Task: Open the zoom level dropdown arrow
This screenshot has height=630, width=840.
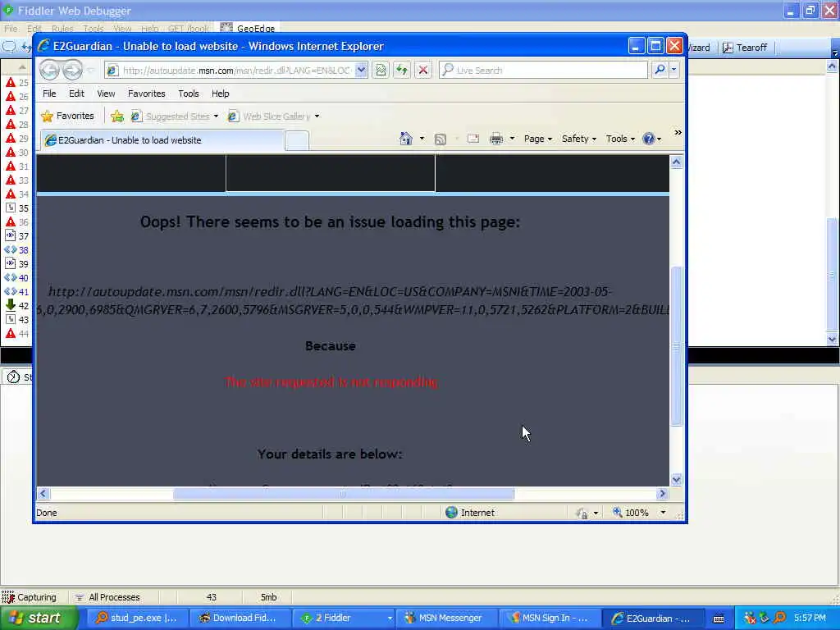Action: [x=663, y=513]
